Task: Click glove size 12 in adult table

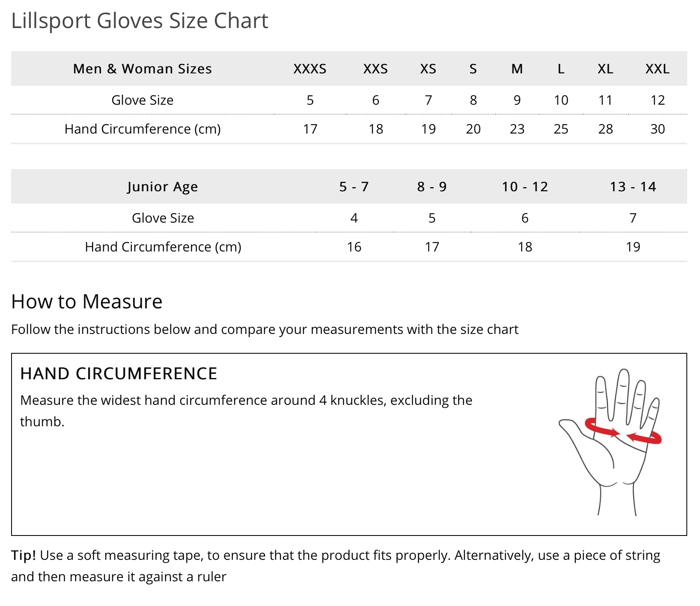Action: [x=658, y=100]
